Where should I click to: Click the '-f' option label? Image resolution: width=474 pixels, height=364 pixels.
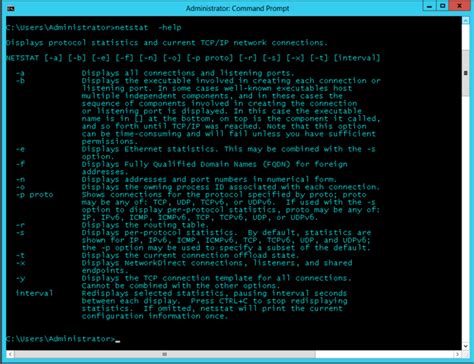pos(20,164)
